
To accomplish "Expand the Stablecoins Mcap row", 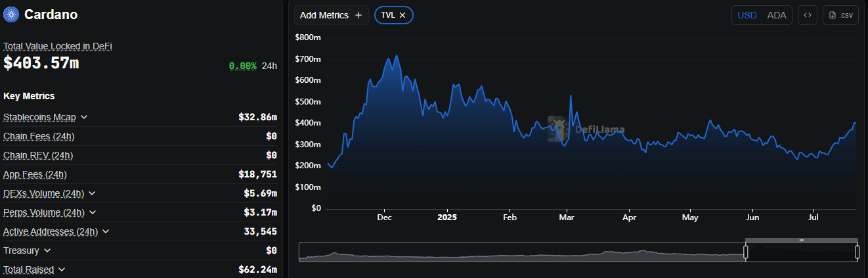I will [x=84, y=117].
